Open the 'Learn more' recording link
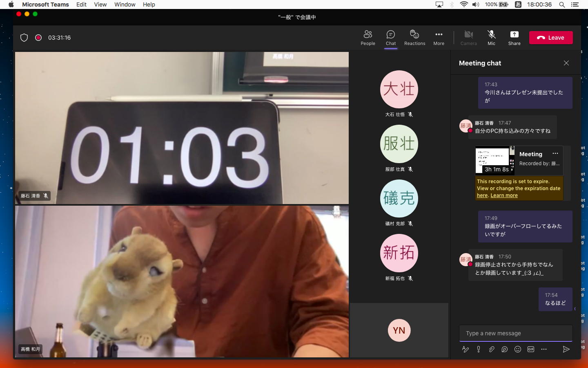This screenshot has height=368, width=588. point(504,195)
